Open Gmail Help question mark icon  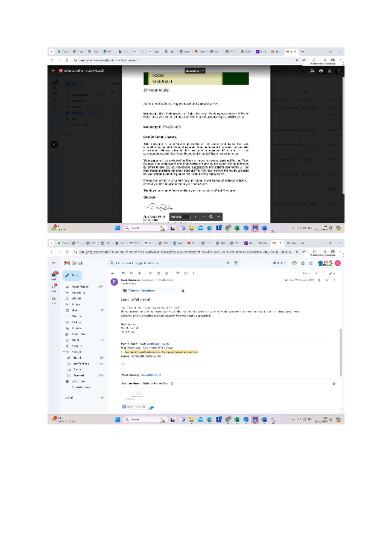coord(294,263)
